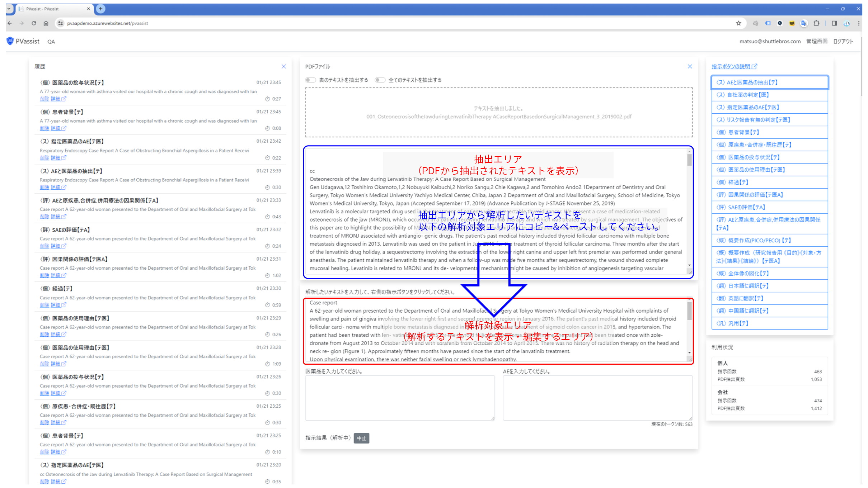Bookmark this page with the star icon
Viewport: 868px width, 488px height.
(x=738, y=23)
